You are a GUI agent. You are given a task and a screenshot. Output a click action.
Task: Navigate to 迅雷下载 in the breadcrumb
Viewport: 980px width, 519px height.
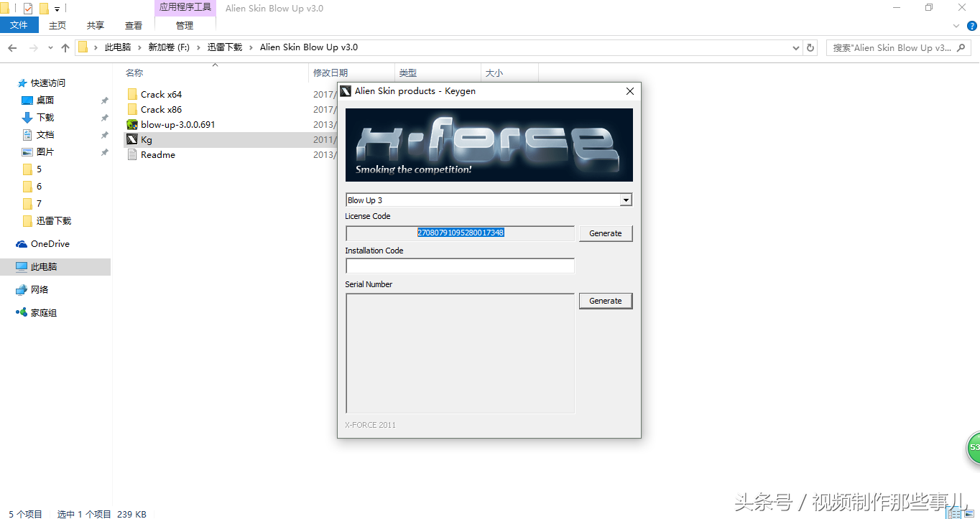(x=225, y=47)
